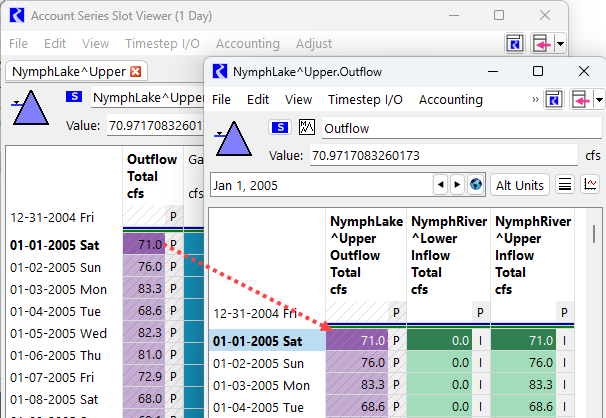The height and width of the screenshot is (418, 606).
Task: Open dropdown beside back window's arrow icon
Action: 561,44
